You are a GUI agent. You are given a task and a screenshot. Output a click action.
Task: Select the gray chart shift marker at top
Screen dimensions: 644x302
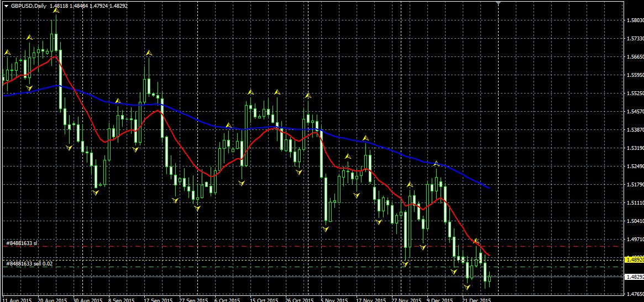[x=498, y=3]
